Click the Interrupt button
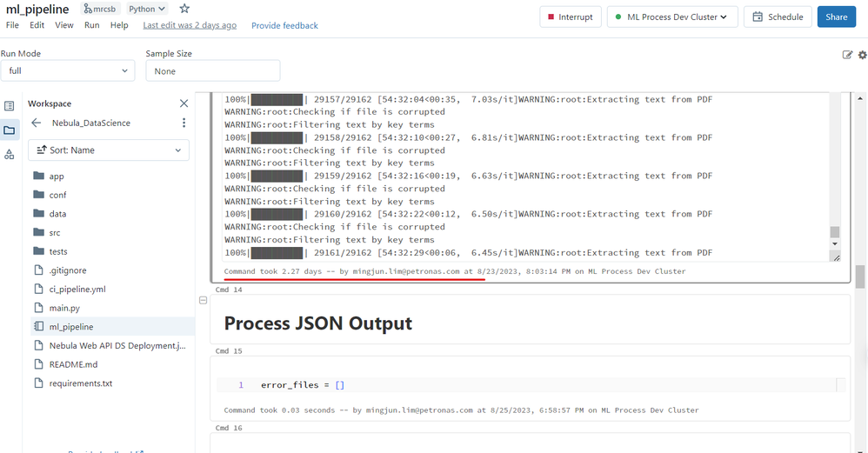The image size is (868, 453). point(569,17)
